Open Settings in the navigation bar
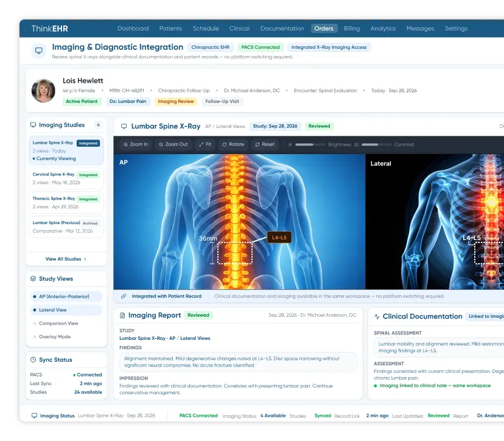Viewport: 504px width, 441px height. click(x=456, y=28)
